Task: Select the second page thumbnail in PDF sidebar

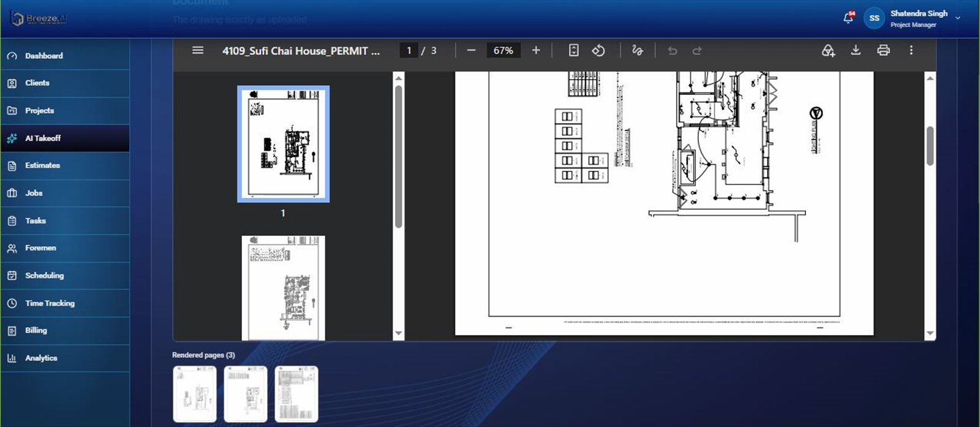Action: (x=283, y=288)
